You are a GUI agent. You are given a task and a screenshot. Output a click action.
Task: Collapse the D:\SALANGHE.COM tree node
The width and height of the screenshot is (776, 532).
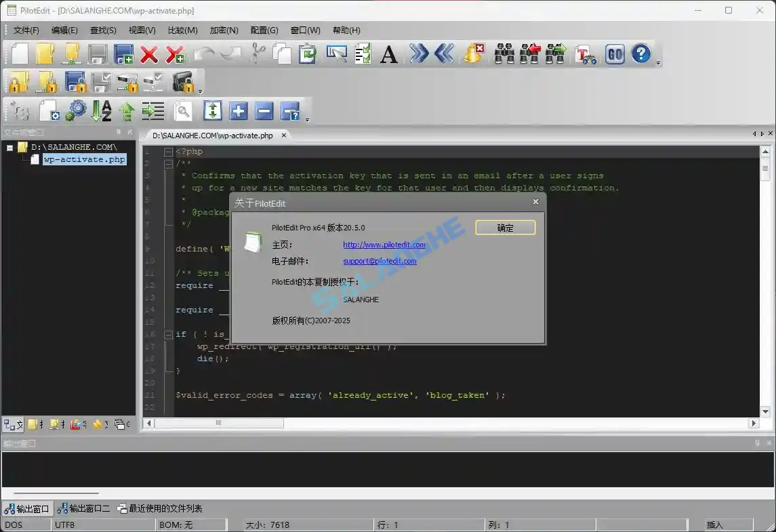(9, 146)
